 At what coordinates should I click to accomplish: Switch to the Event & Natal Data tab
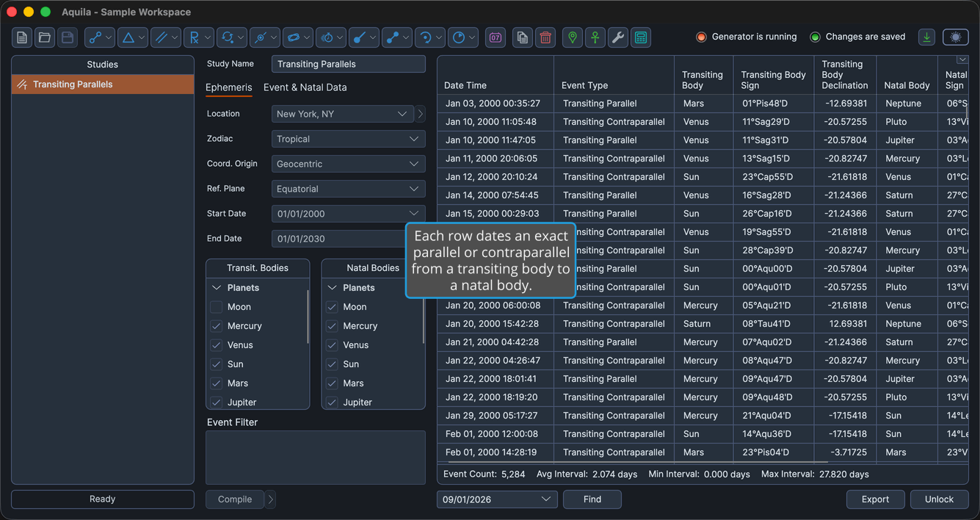[305, 87]
